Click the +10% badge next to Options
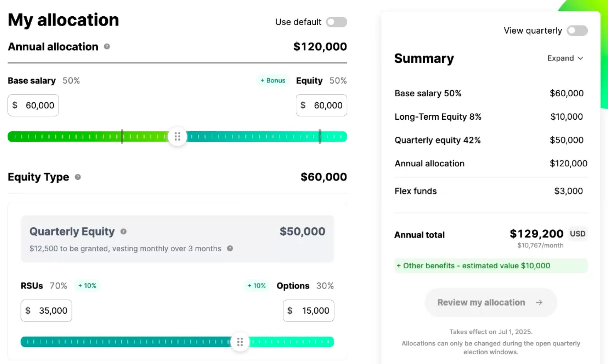The height and width of the screenshot is (364, 608). pyautogui.click(x=257, y=286)
